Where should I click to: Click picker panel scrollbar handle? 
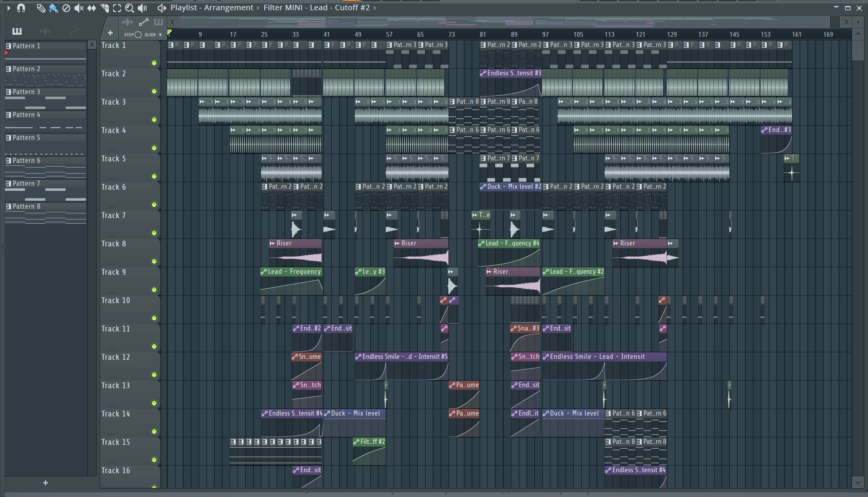pyautogui.click(x=92, y=45)
